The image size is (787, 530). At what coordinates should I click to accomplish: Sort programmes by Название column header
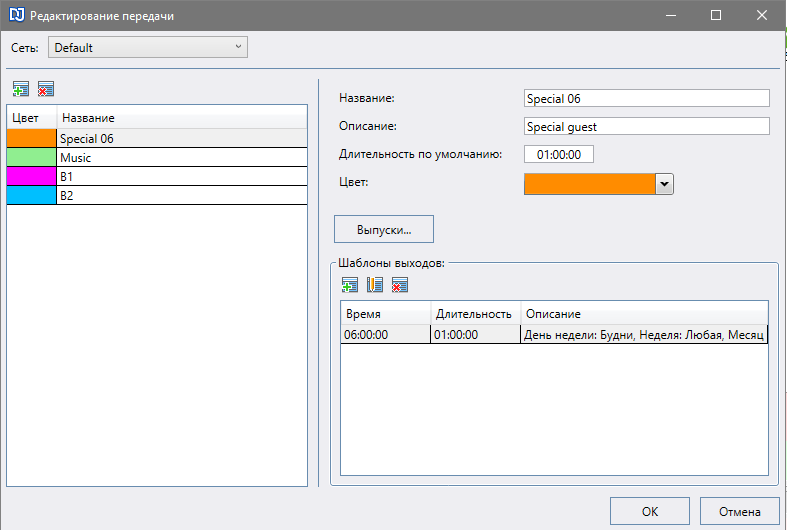[182, 117]
